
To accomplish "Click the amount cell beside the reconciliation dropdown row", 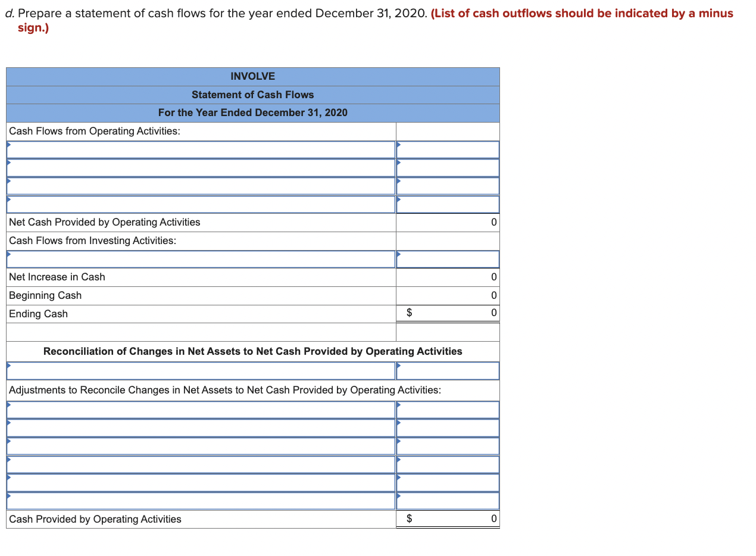I will [448, 370].
